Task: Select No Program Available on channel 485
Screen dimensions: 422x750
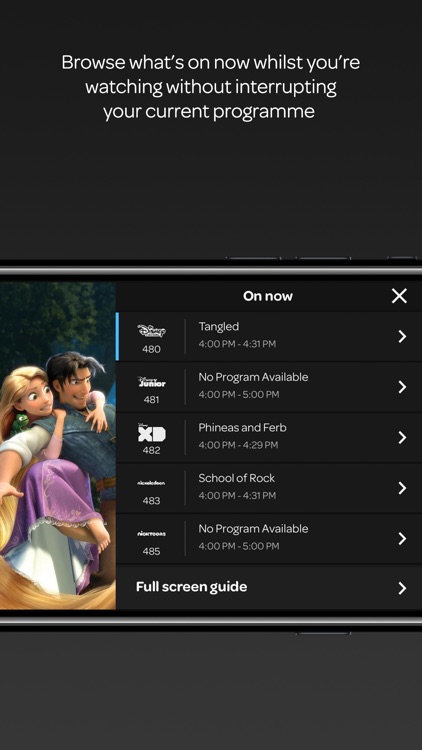Action: pos(253,529)
